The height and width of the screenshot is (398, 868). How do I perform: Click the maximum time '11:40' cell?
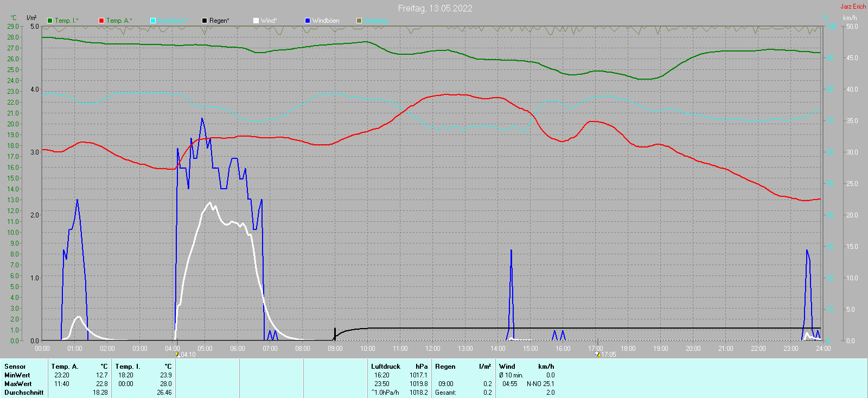[62, 384]
